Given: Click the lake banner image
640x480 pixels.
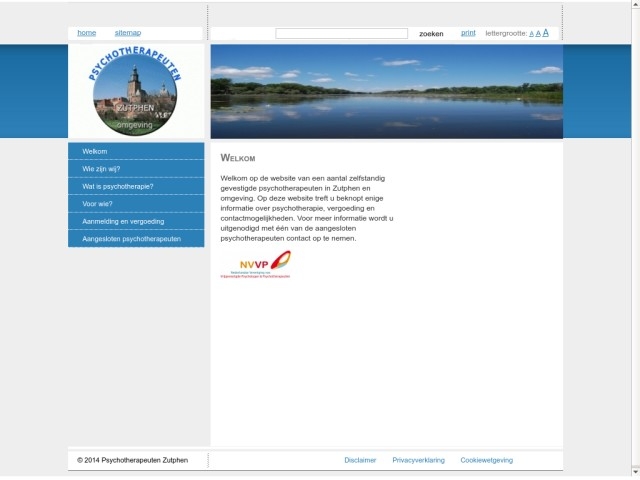Looking at the screenshot, I should 386,91.
